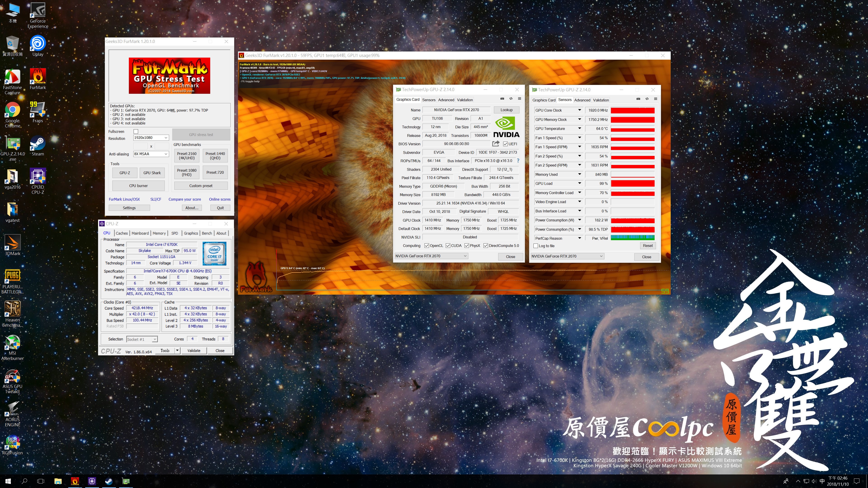Click Preset:2160 (4K/UHD) benchmark button
The width and height of the screenshot is (868, 488).
tap(187, 156)
